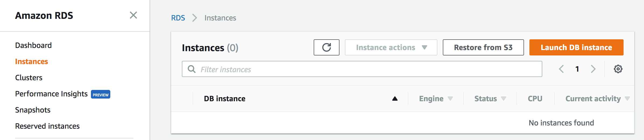Viewport: 644px width, 140px height.
Task: Click the search magnifier icon
Action: (x=192, y=69)
